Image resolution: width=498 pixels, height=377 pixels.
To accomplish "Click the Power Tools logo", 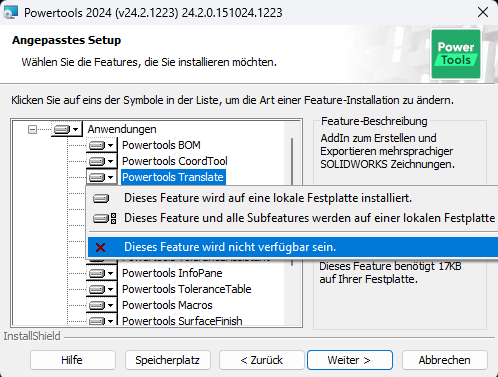I will coord(456,54).
